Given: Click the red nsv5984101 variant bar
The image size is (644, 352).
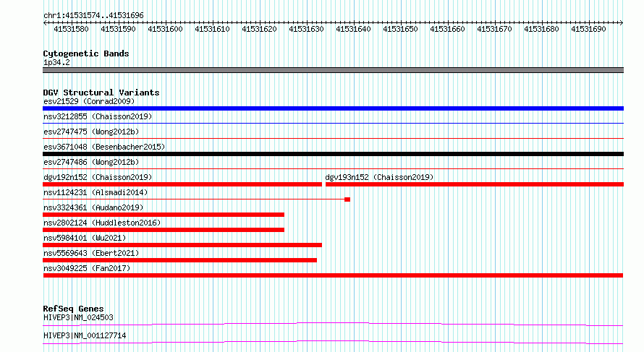Looking at the screenshot, I should 182,245.
